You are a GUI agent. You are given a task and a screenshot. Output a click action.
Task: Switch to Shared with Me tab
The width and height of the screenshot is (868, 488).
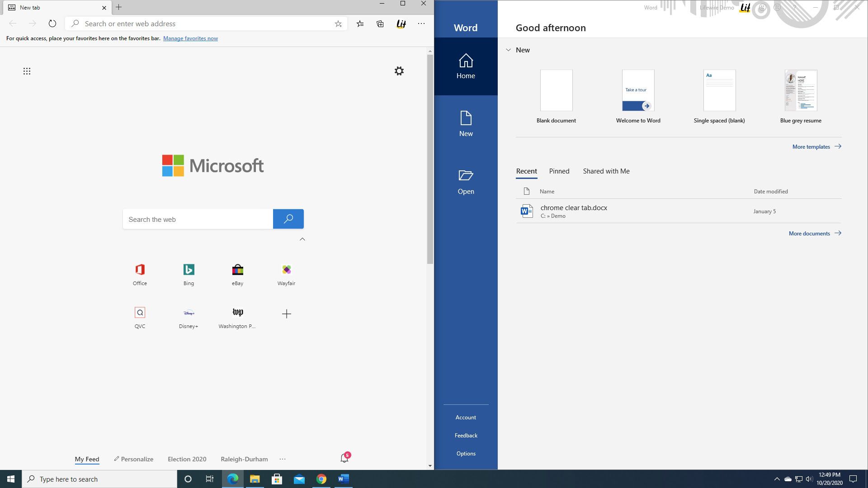(606, 170)
